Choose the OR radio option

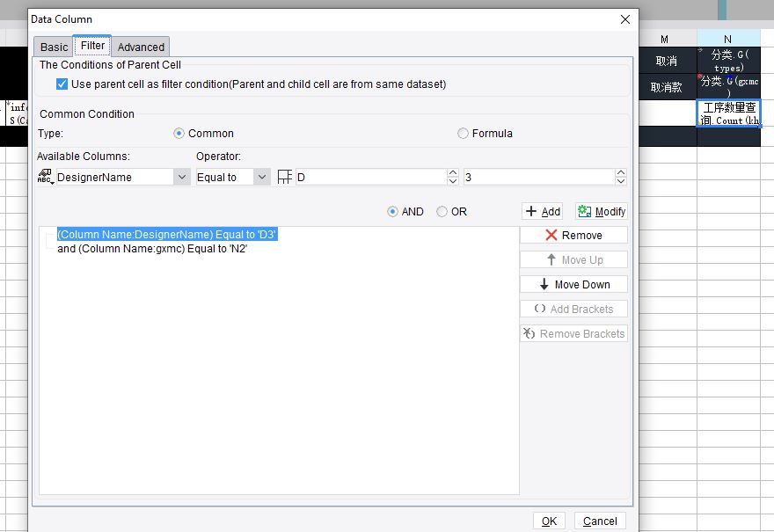coord(442,211)
